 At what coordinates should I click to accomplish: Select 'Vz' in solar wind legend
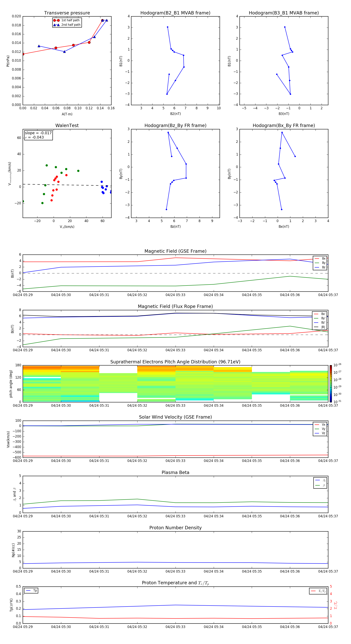(320, 433)
